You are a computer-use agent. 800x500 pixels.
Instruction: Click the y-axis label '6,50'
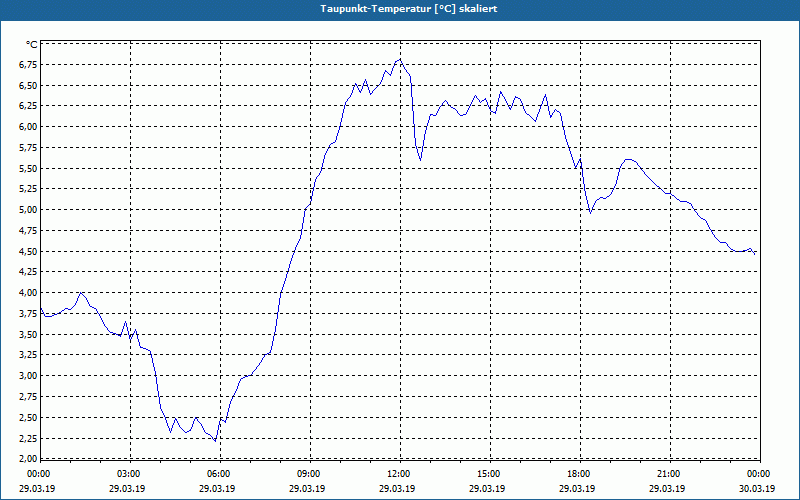(x=29, y=85)
